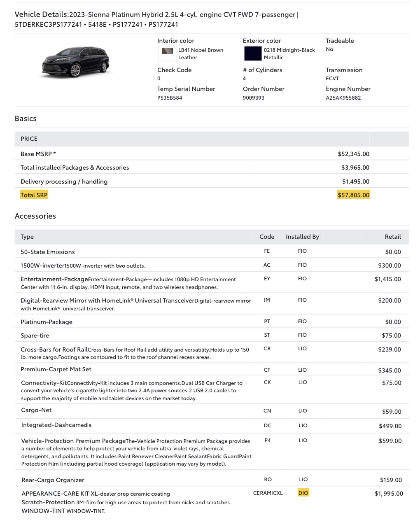Click Order Number '9009393'
Viewport: 420px width, 522px height.
pyautogui.click(x=254, y=98)
